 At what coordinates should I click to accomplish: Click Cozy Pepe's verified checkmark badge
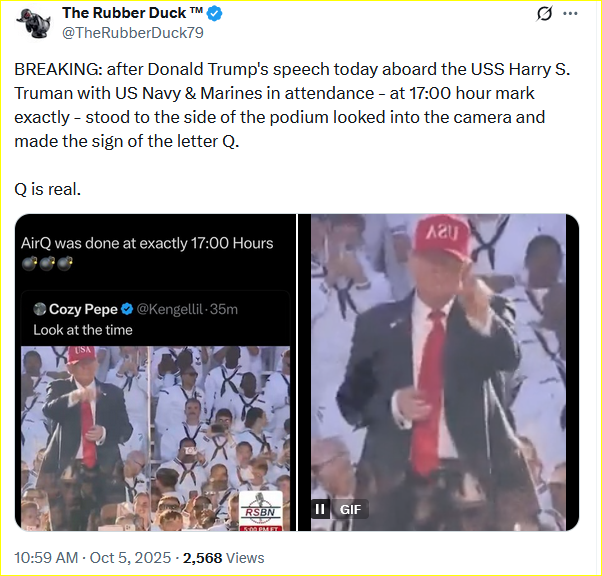tap(127, 309)
